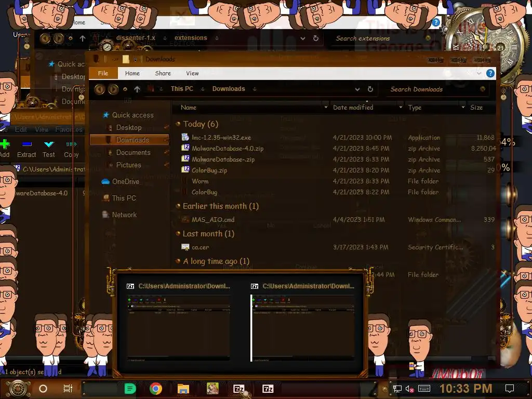Select the ColorBug folder

point(204,192)
